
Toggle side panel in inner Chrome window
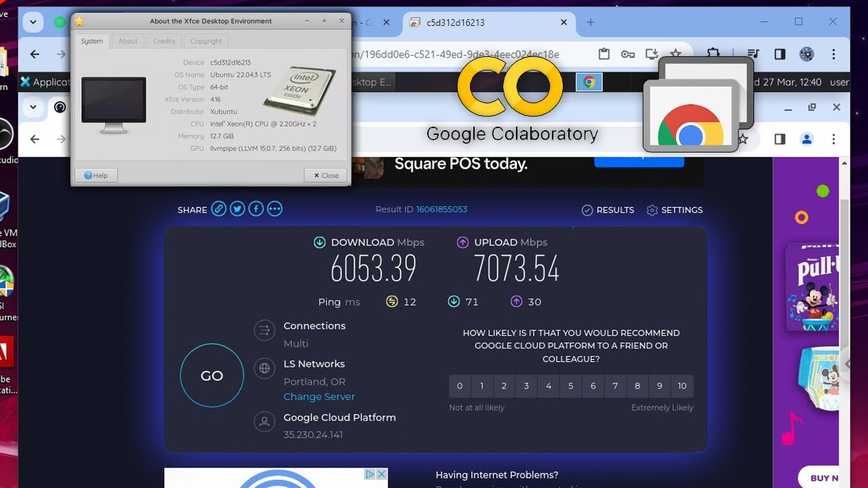click(x=780, y=139)
